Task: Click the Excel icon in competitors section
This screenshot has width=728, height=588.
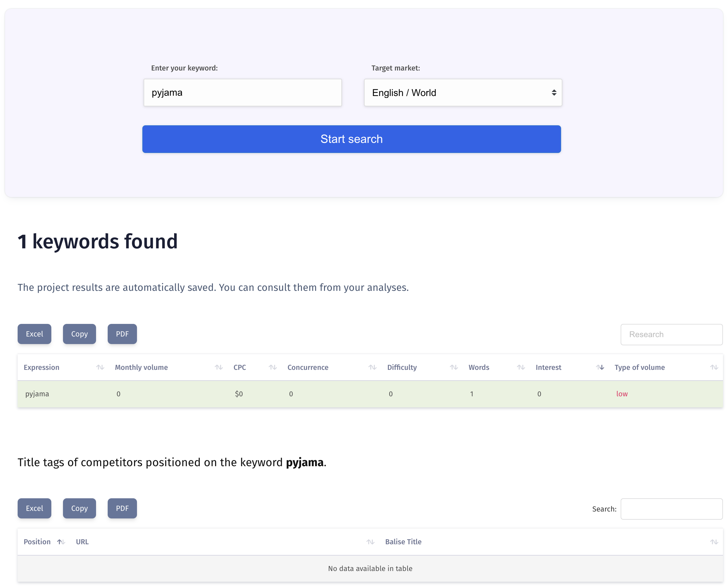Action: pos(34,508)
